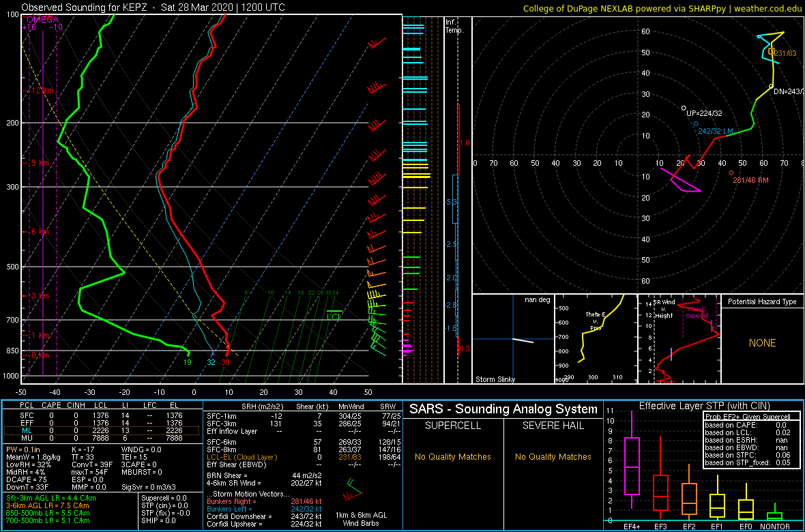Click 'Sfc-3km AGL LR = 4.4 C/km'

pos(51,498)
